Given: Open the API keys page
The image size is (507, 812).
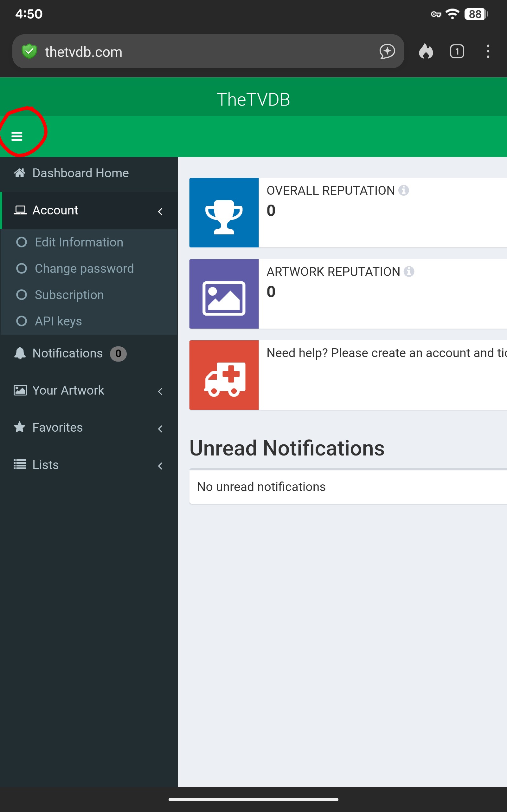Looking at the screenshot, I should pyautogui.click(x=58, y=321).
